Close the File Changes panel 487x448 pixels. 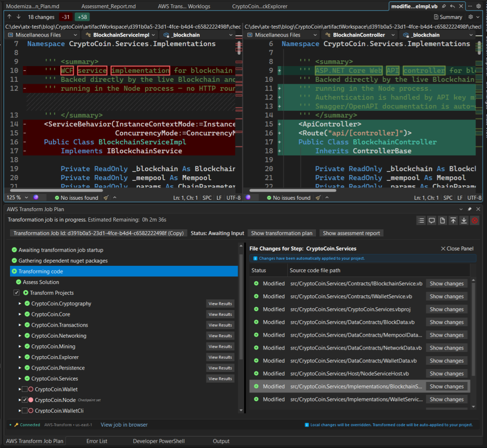click(x=457, y=249)
